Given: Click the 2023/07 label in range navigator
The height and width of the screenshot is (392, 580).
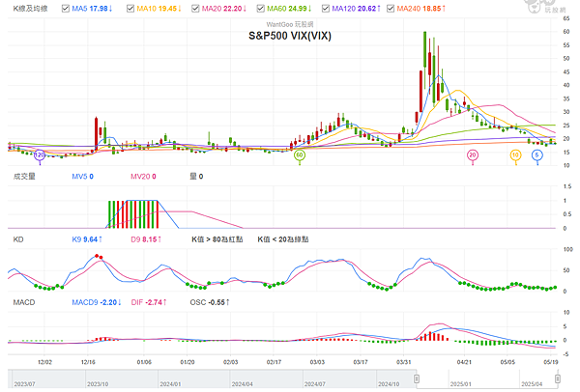Looking at the screenshot, I should pos(24,384).
